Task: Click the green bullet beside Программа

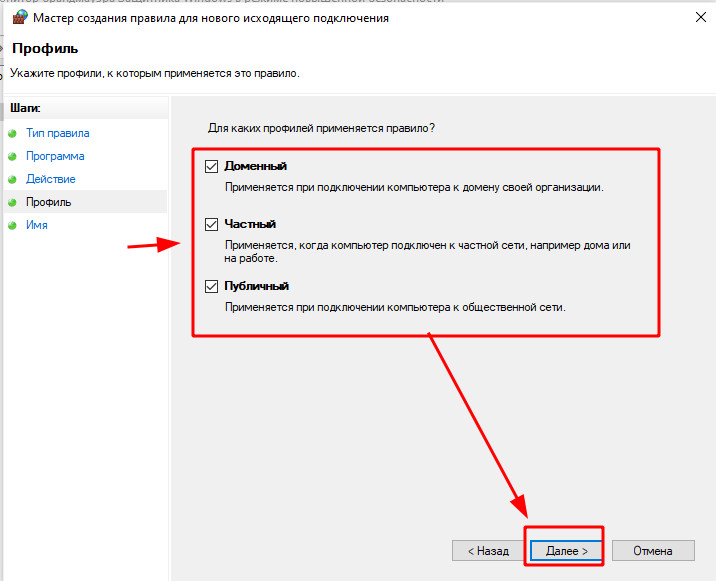Action: click(12, 156)
